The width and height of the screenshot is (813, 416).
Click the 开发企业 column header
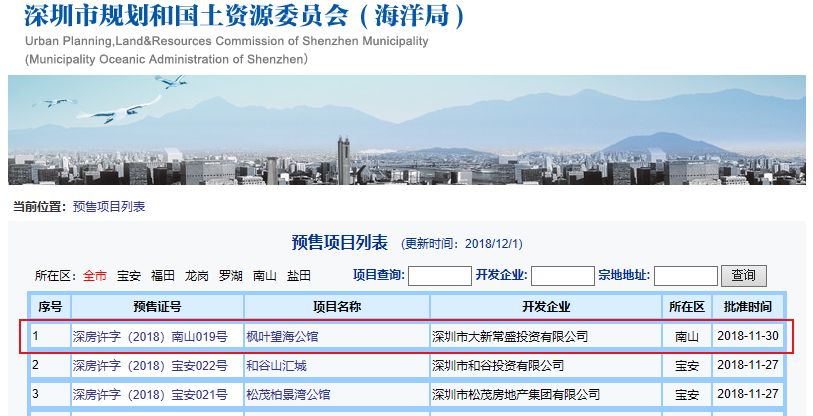point(546,307)
